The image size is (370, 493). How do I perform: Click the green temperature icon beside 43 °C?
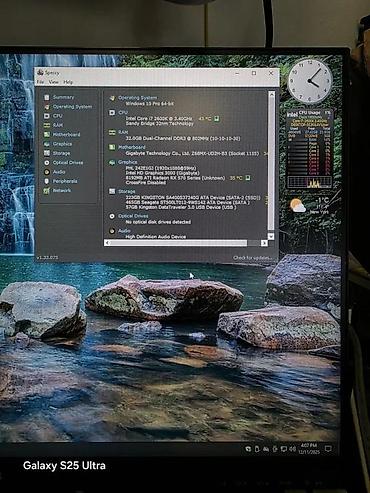pyautogui.click(x=217, y=118)
